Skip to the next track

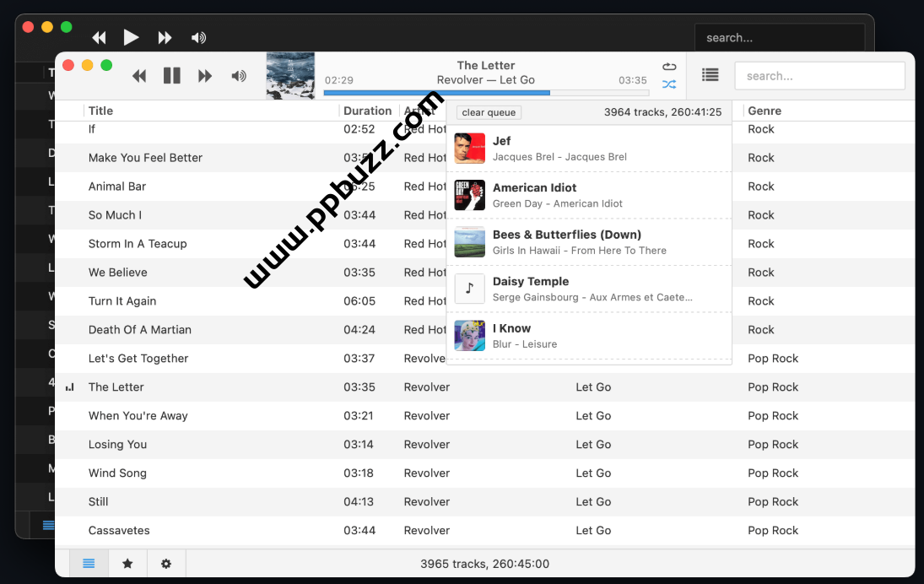[x=204, y=76]
